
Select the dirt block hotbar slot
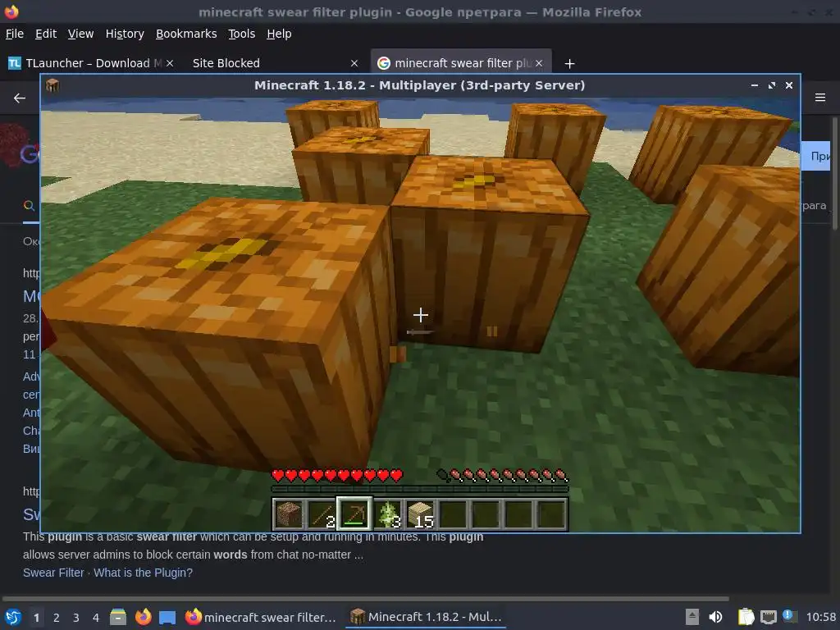(289, 514)
